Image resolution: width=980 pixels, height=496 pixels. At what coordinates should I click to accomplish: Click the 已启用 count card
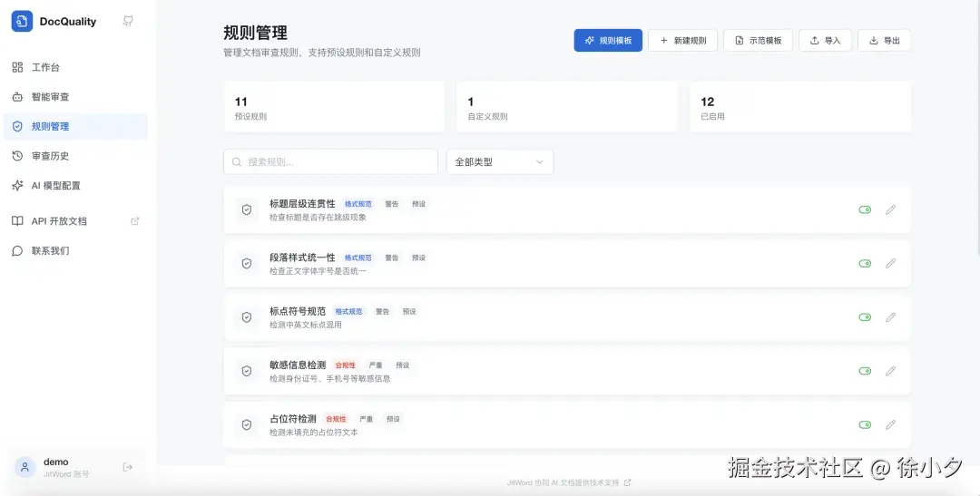800,107
